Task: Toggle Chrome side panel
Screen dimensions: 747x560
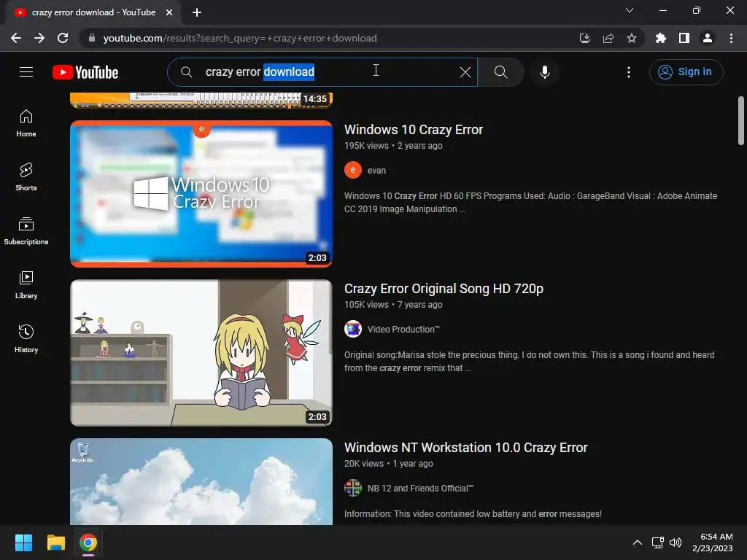Action: pyautogui.click(x=684, y=38)
